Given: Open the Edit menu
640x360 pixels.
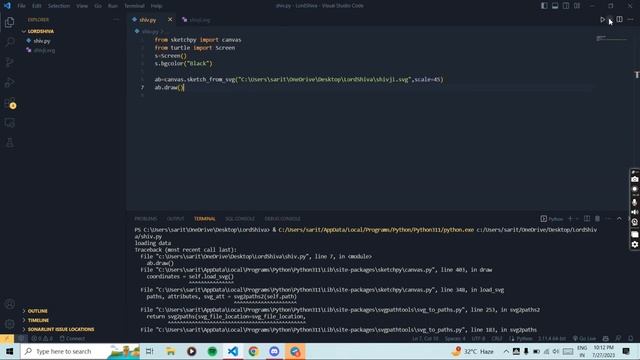Looking at the screenshot, I should pos(37,6).
